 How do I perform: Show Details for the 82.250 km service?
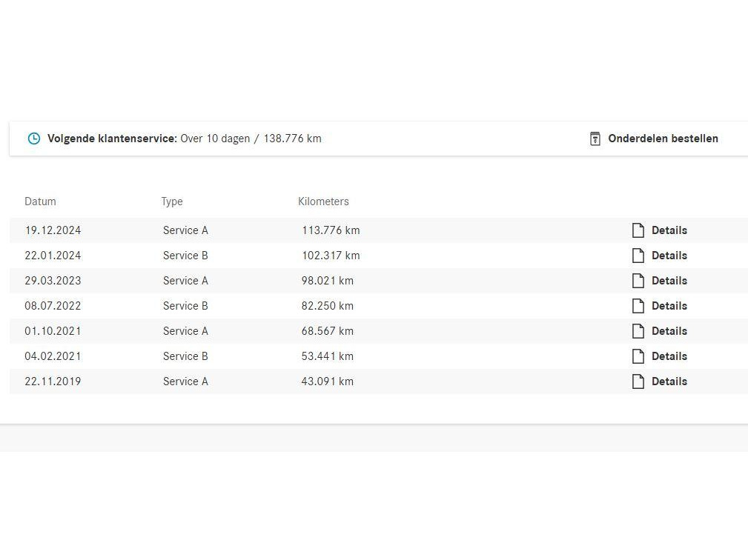(669, 306)
